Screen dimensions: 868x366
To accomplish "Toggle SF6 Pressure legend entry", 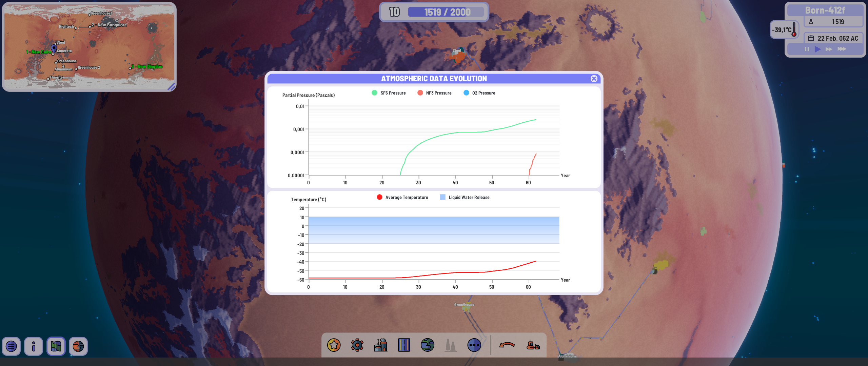I will click(x=389, y=93).
